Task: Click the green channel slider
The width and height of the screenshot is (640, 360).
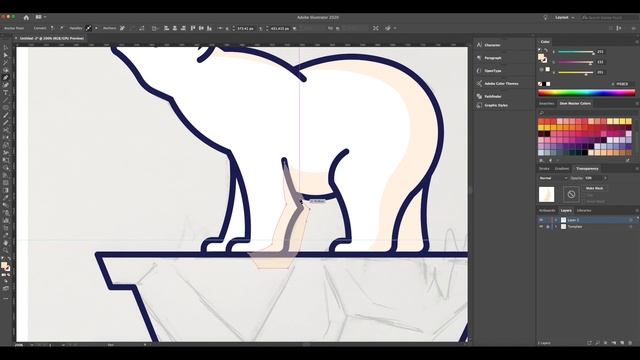Action: (576, 62)
